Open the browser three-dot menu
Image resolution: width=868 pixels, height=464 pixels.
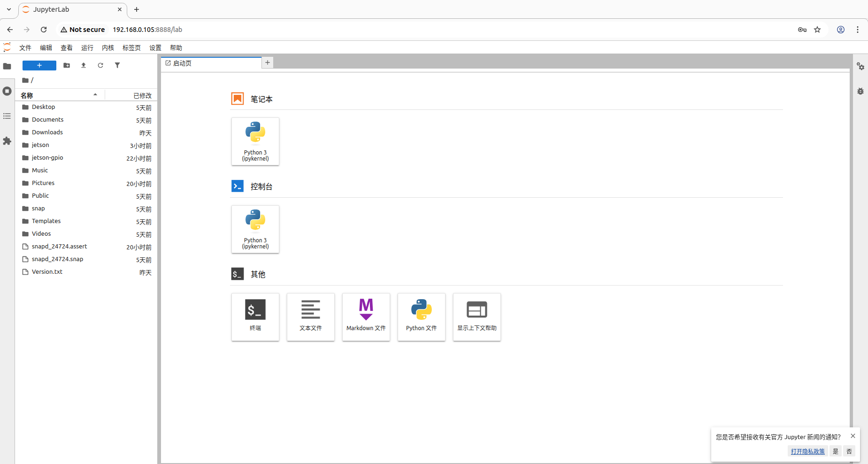[x=858, y=30]
